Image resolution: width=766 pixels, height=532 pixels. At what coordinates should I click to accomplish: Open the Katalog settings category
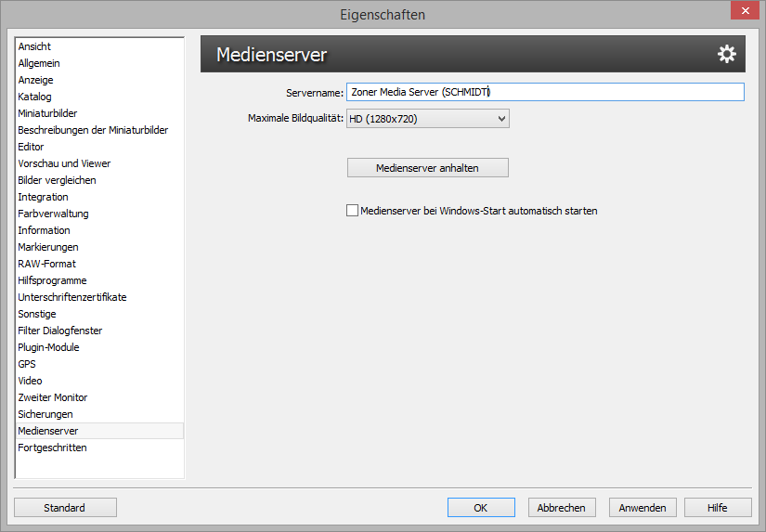click(x=34, y=97)
